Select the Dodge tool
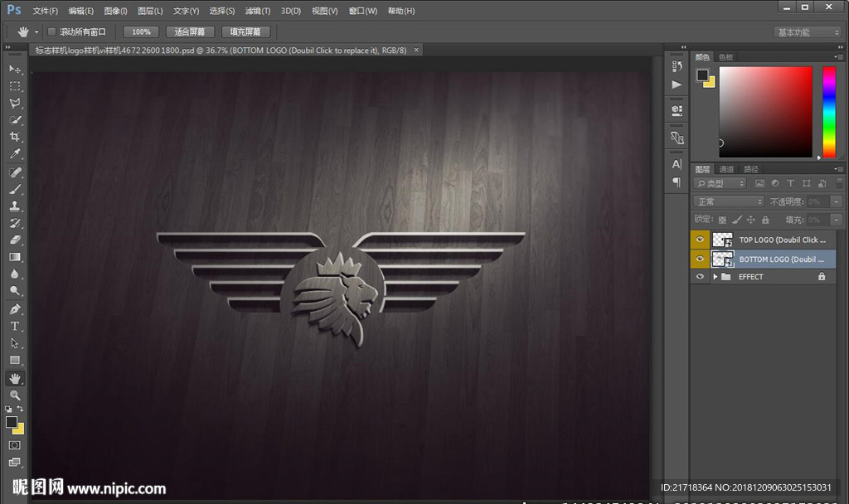Viewport: 849px width, 504px height. coord(15,291)
